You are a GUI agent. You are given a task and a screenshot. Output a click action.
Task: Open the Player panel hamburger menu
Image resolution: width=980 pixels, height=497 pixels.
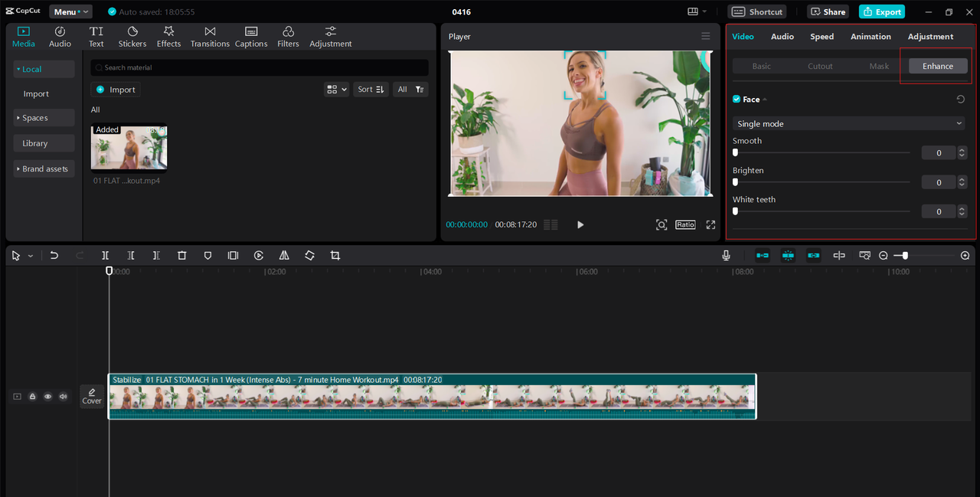(706, 37)
